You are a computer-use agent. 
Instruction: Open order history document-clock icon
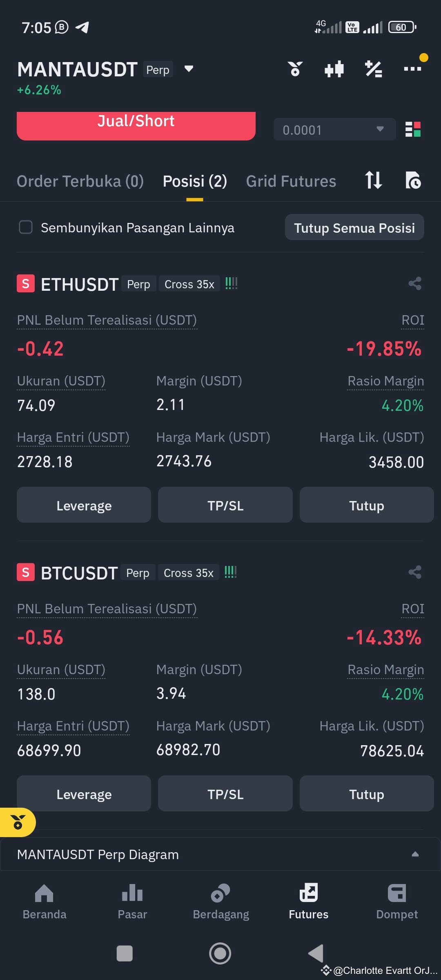tap(414, 180)
